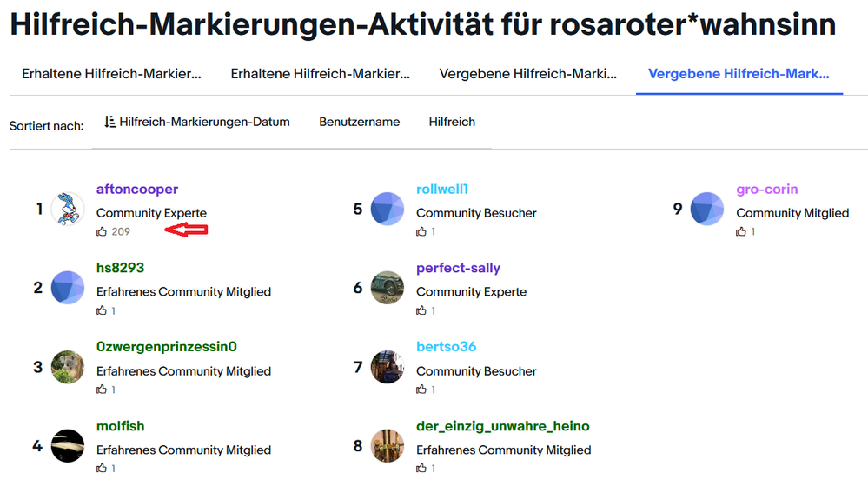Open rollwell1's profile link
This screenshot has height=493, width=868.
click(x=442, y=190)
